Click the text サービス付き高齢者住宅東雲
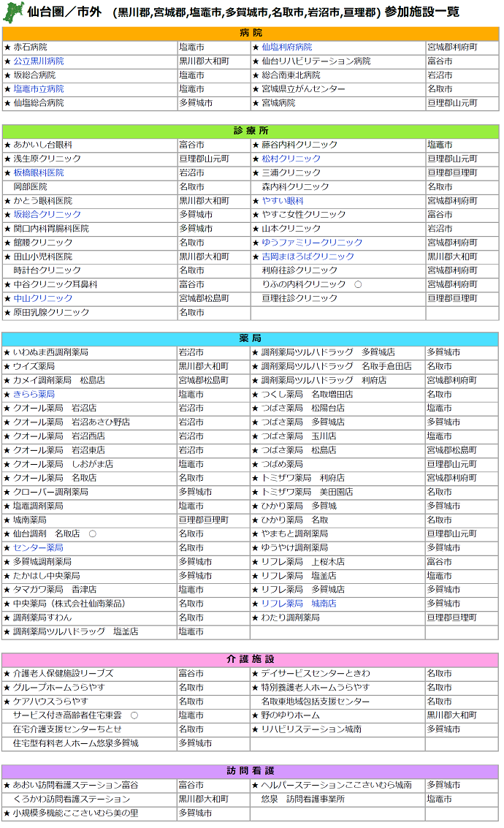Screen dimensions: 504x828 point(67,715)
